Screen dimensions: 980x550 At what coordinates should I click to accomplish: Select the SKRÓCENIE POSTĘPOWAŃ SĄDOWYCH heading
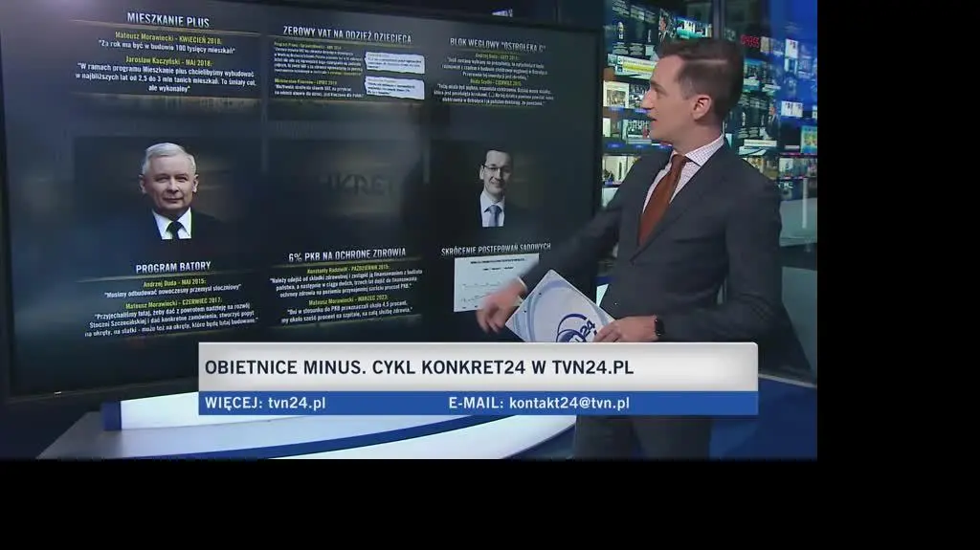pyautogui.click(x=495, y=249)
